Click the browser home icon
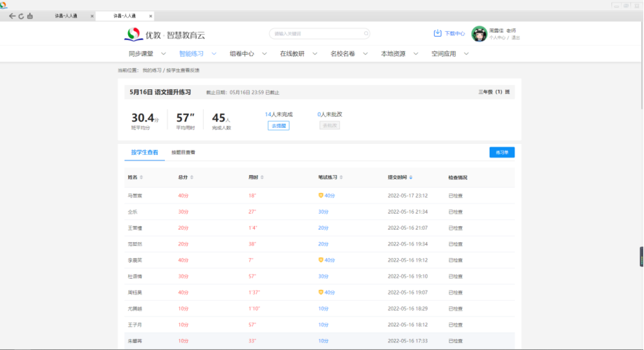Viewport: 644px width, 350px height. tap(30, 16)
